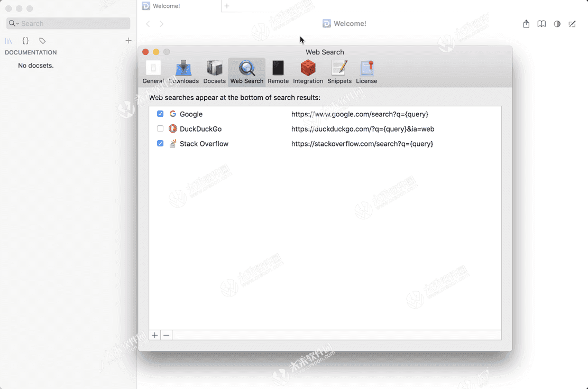Viewport: 588px width, 389px height.
Task: Open the Remote preferences pane
Action: (x=278, y=72)
